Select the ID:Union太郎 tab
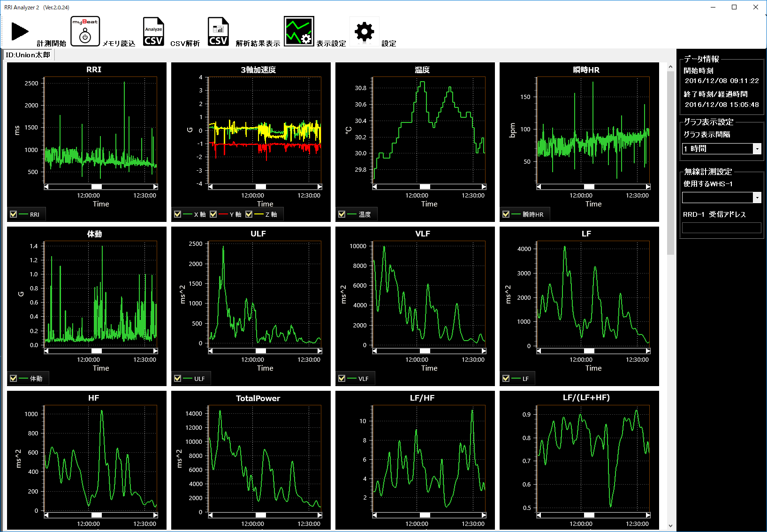 28,55
